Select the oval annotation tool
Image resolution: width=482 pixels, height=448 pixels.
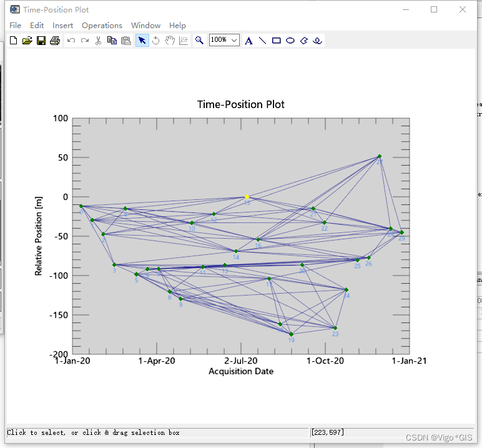[x=290, y=41]
